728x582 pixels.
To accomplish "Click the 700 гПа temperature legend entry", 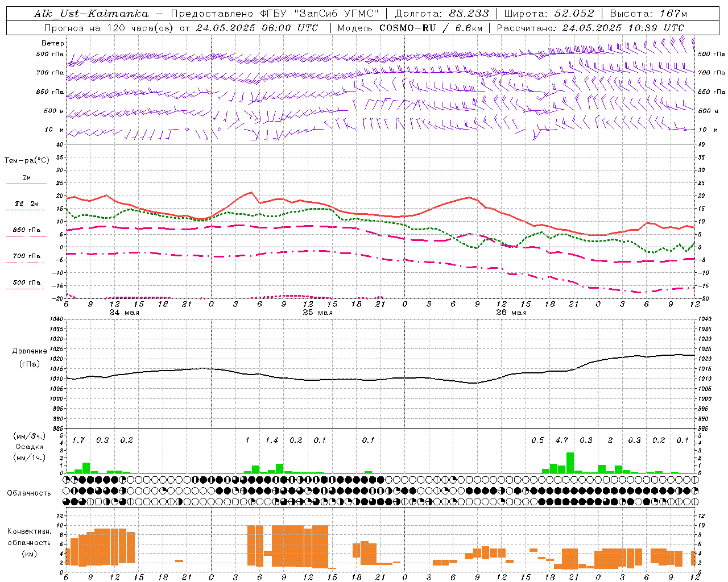I will 27,256.
